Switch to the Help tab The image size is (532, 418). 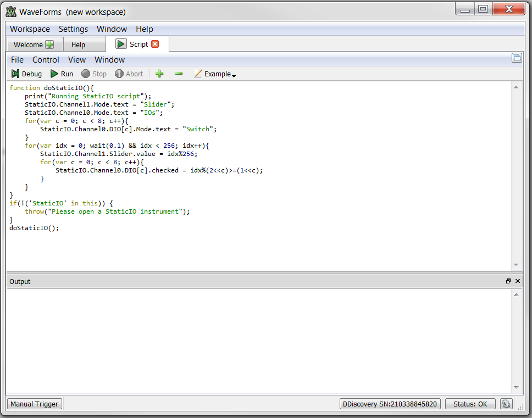pyautogui.click(x=85, y=44)
